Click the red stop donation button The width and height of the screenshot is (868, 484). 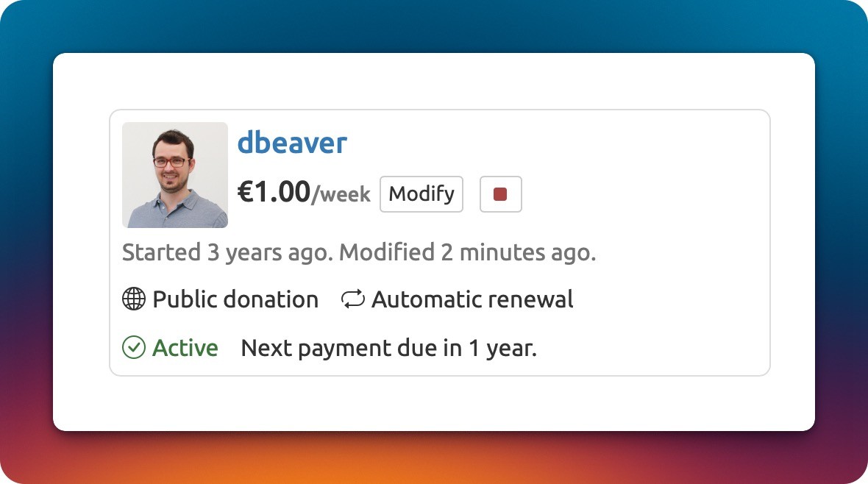[x=500, y=194]
